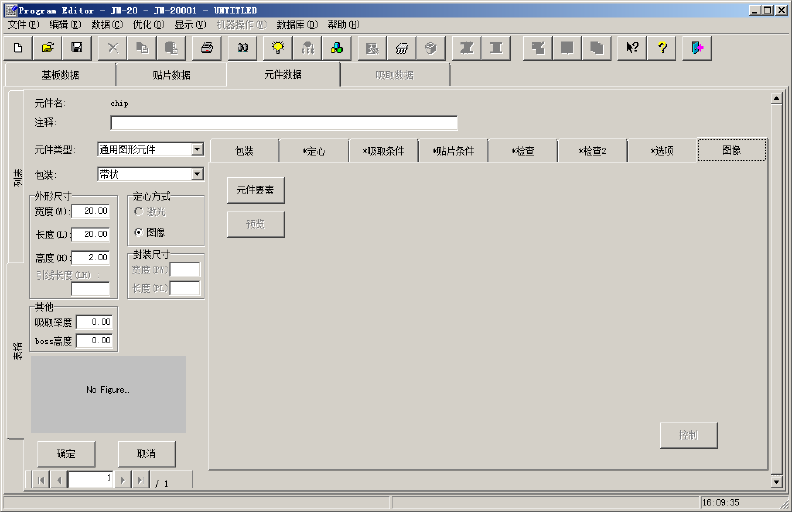
Task: Click the Save diskette toolbar icon
Action: click(76, 48)
